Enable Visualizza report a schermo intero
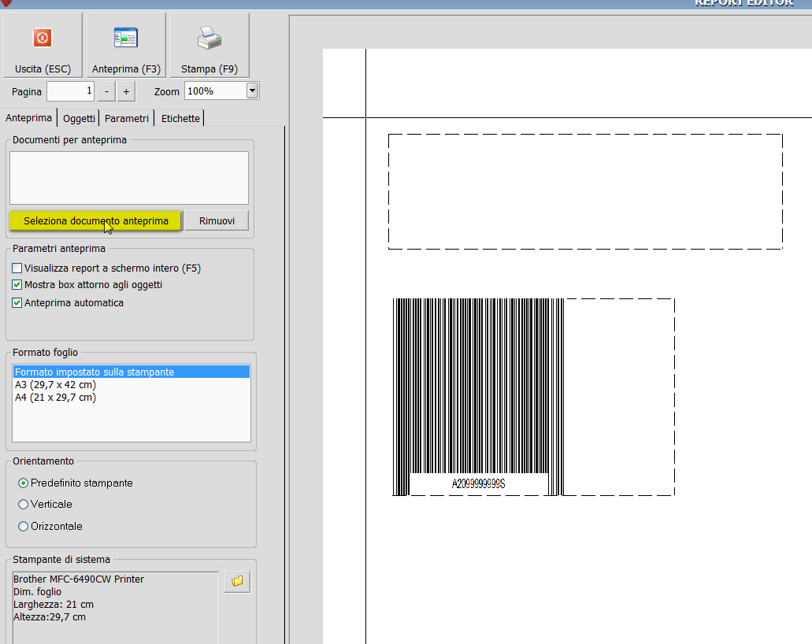 (x=17, y=268)
